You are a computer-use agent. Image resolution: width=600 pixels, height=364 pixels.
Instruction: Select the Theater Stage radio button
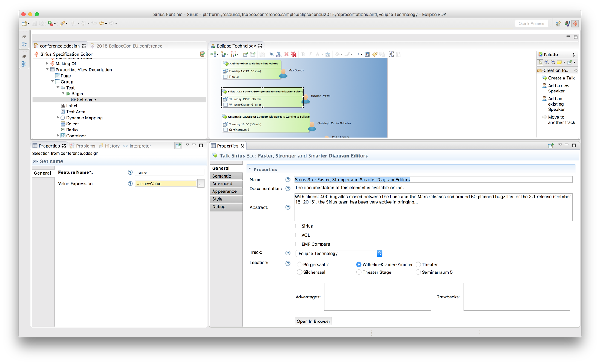359,272
